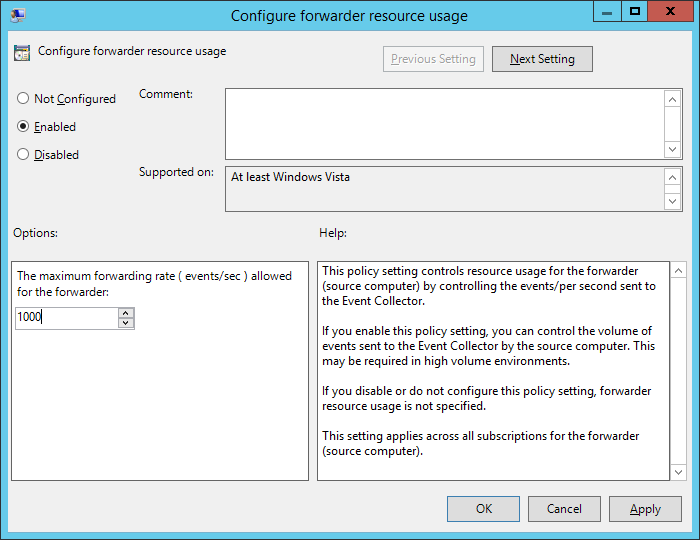Confirm with the OK button
The image size is (700, 540).
point(483,509)
